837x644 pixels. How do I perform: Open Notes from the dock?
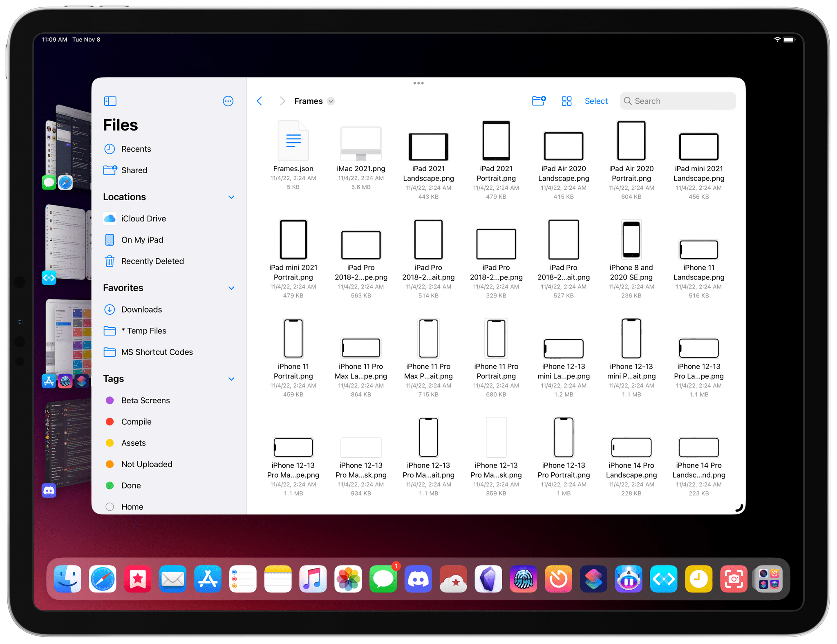coord(278,579)
